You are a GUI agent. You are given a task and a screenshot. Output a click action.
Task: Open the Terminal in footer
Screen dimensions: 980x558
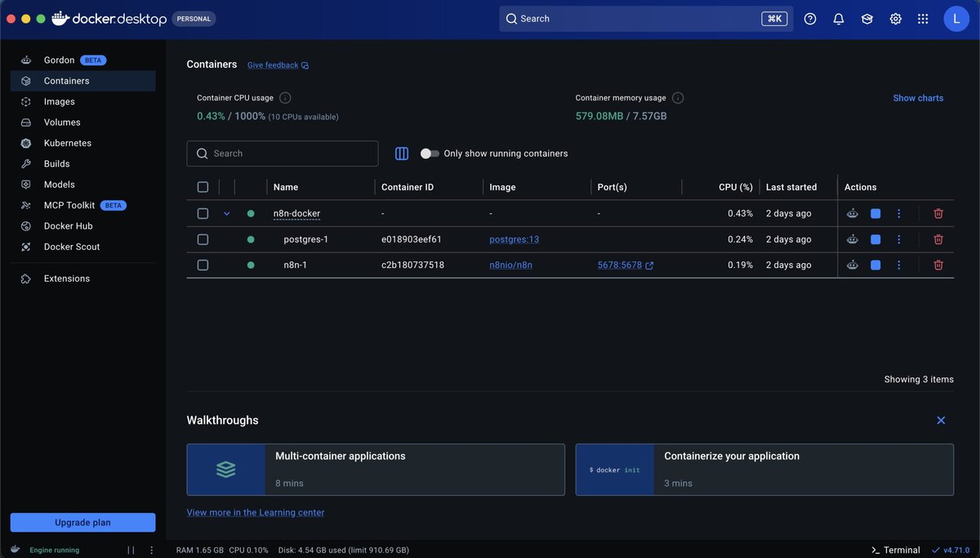point(895,550)
